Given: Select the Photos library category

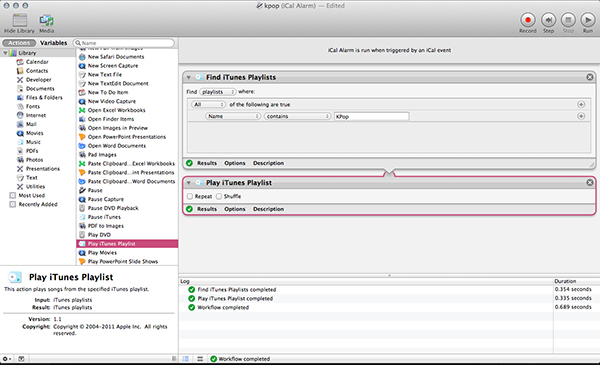Looking at the screenshot, I should (x=34, y=160).
